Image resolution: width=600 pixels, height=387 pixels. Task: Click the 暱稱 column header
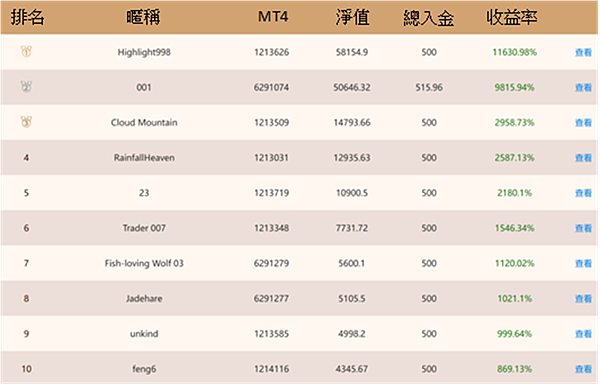coord(143,17)
